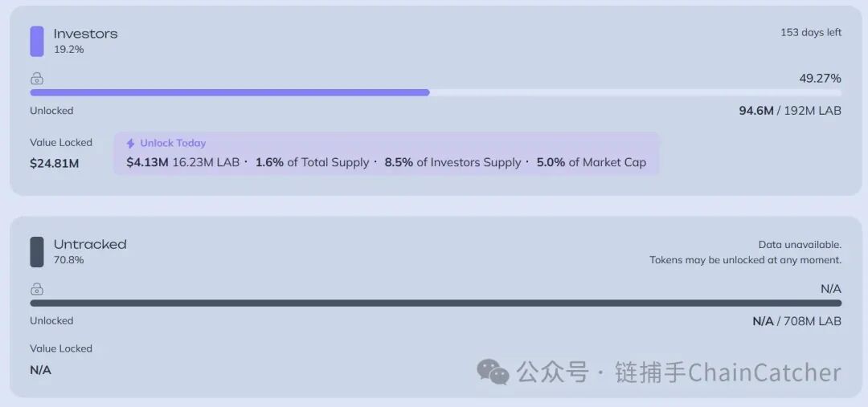The height and width of the screenshot is (407, 868).
Task: Click the Data unavailable notice text
Action: (x=800, y=244)
